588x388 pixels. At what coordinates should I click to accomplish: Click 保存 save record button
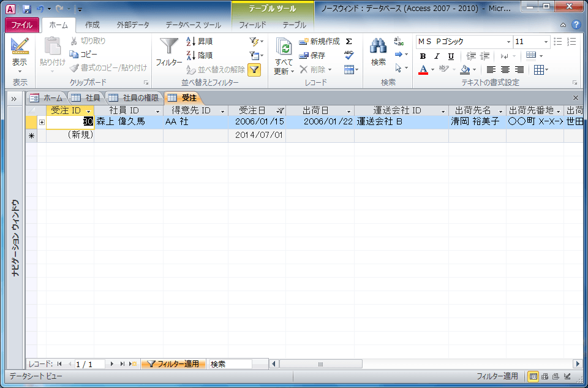coord(312,56)
